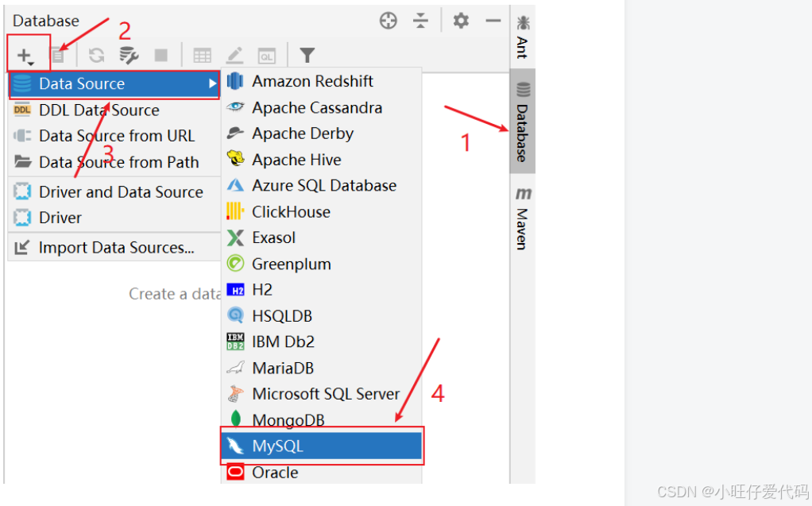
Task: Open the query console QL icon
Action: tap(267, 56)
